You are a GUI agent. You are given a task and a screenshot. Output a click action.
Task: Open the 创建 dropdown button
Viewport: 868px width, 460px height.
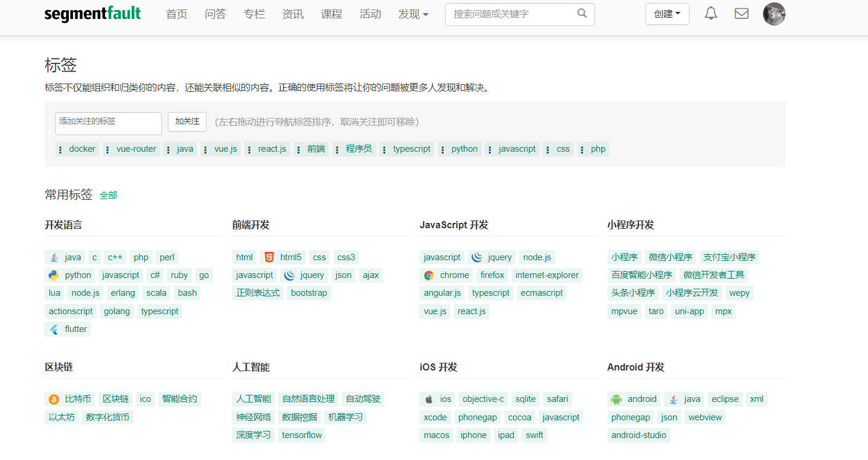[667, 14]
